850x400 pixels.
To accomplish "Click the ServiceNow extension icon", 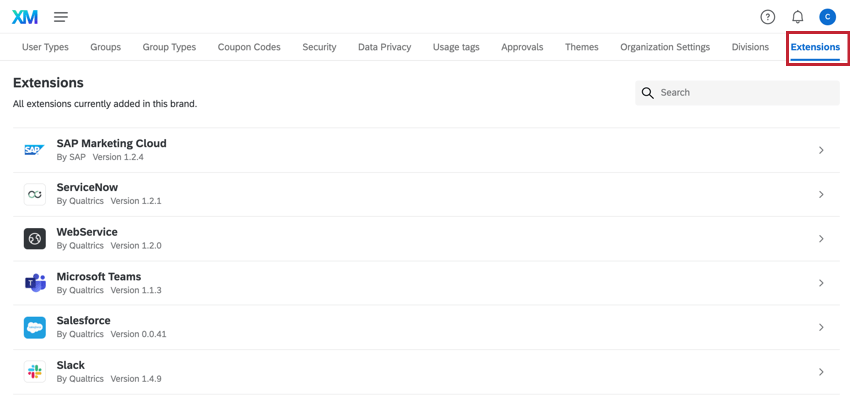I will (35, 194).
